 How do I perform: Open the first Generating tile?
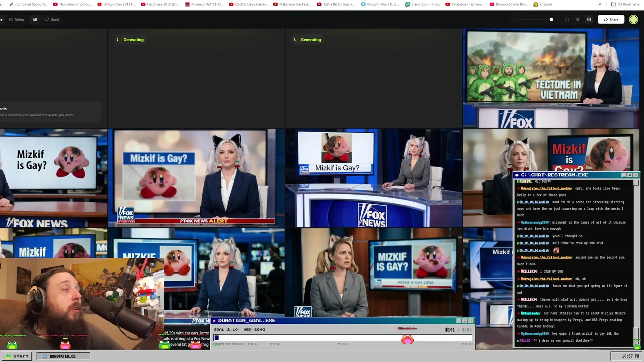pyautogui.click(x=196, y=78)
